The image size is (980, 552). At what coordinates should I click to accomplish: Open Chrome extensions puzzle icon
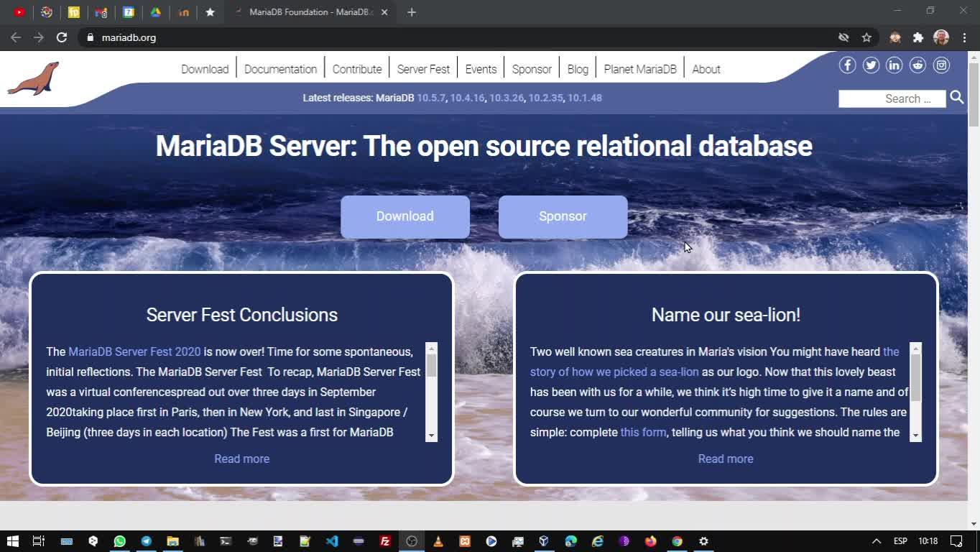pos(917,37)
